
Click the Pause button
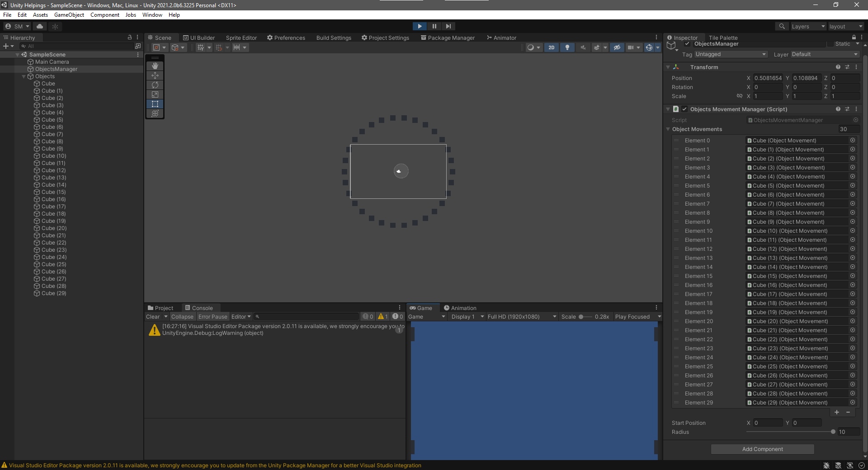[x=434, y=26]
